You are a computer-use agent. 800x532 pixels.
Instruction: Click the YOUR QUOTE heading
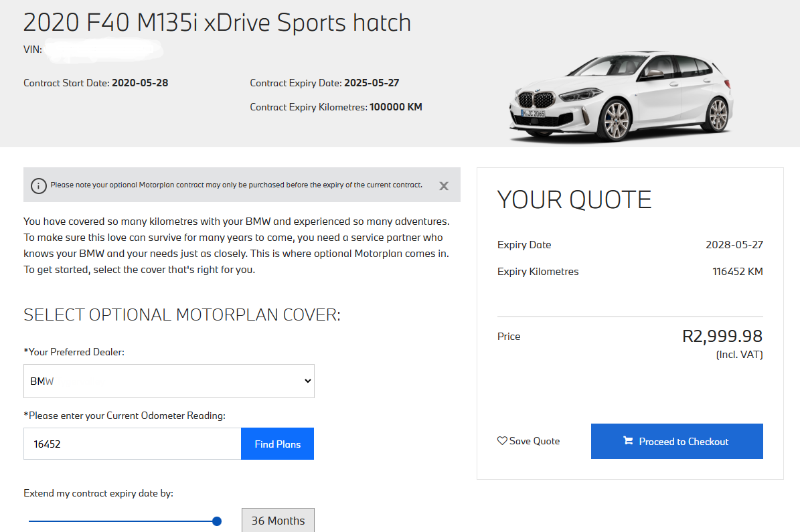[x=574, y=199]
